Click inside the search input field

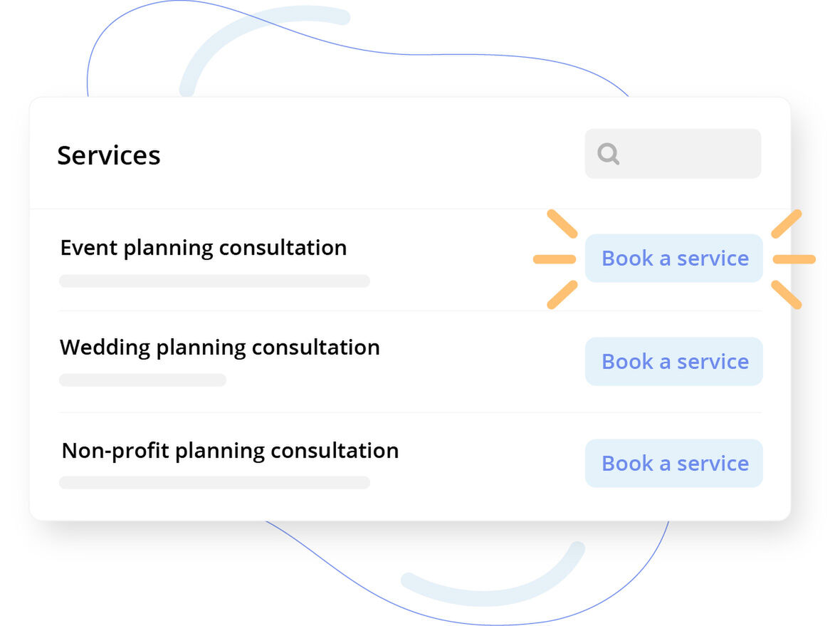tap(683, 153)
